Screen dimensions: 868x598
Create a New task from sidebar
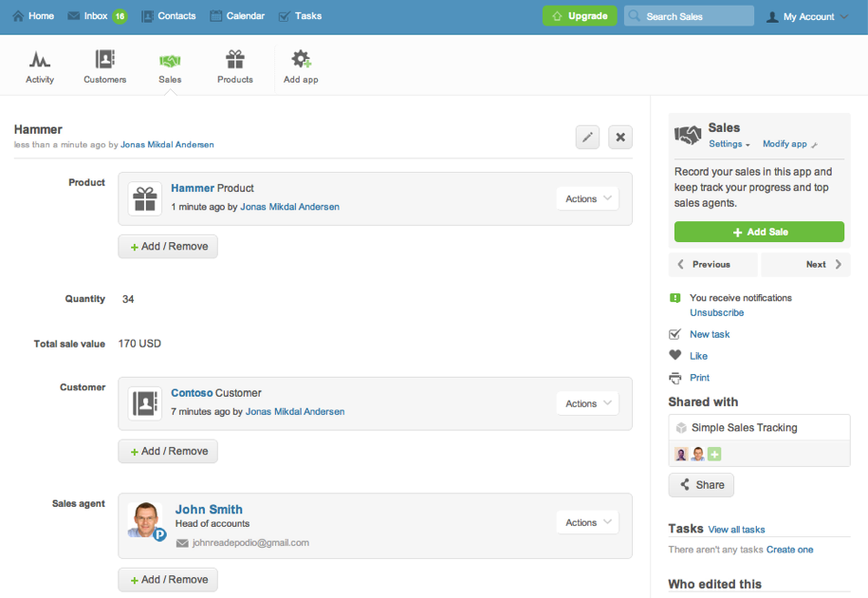pyautogui.click(x=709, y=334)
